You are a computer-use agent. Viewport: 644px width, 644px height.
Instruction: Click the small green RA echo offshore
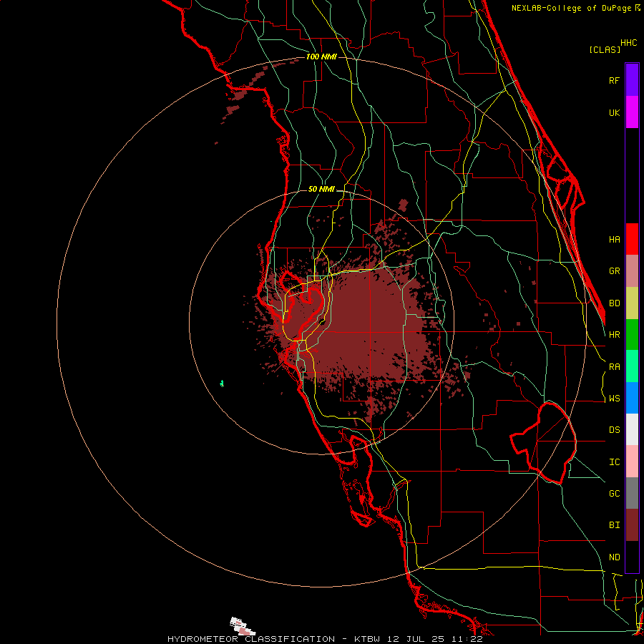click(x=222, y=384)
